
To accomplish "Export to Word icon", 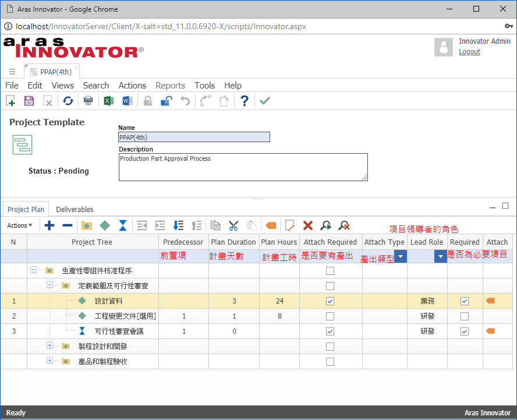I will coord(128,101).
